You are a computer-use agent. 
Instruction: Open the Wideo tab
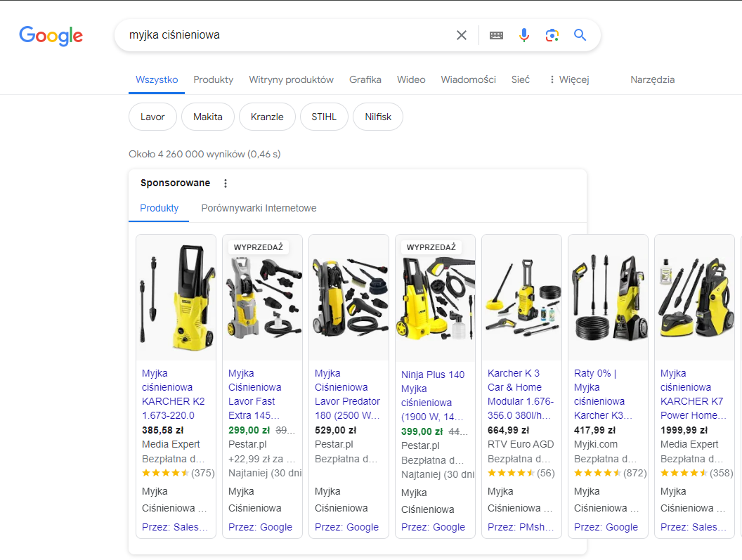pyautogui.click(x=411, y=79)
